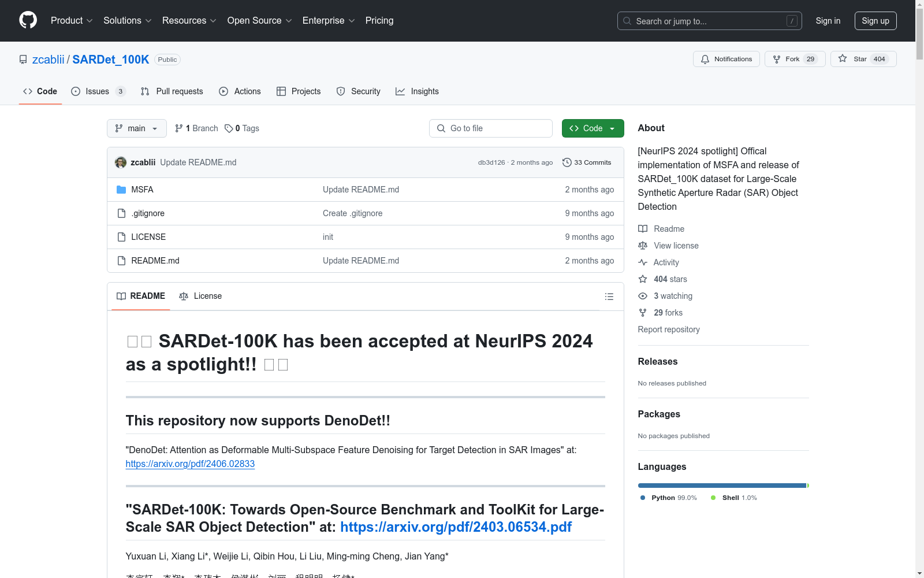Click the eye icon beside 3 watching
924x578 pixels.
[643, 296]
